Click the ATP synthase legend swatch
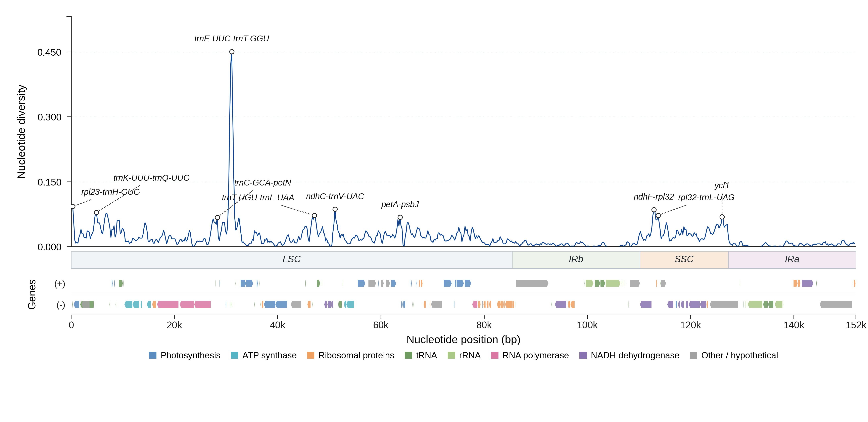 [235, 355]
